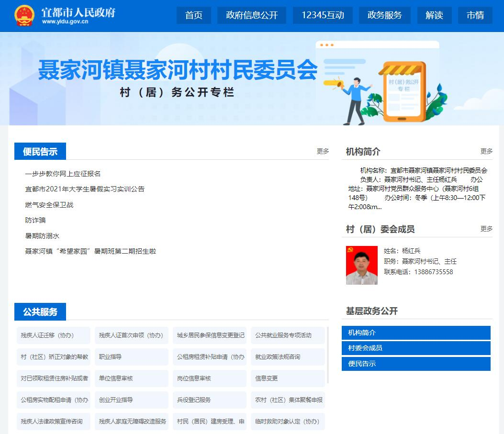Click the photo of 杨红兵
504x434 pixels.
(x=361, y=265)
